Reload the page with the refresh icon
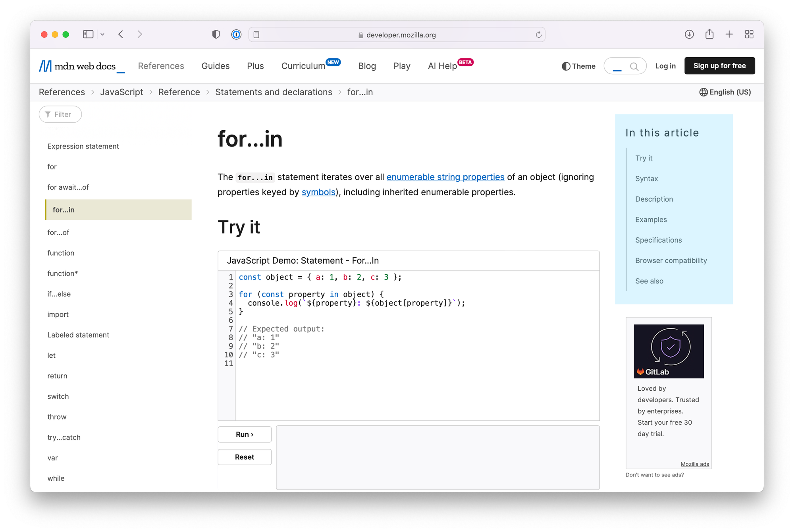Image resolution: width=794 pixels, height=532 pixels. (x=538, y=35)
